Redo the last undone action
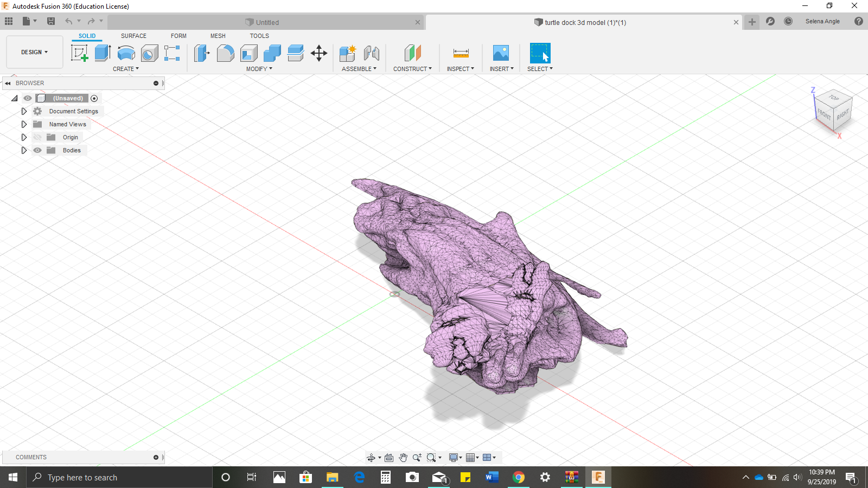This screenshot has width=868, height=488. click(x=91, y=21)
